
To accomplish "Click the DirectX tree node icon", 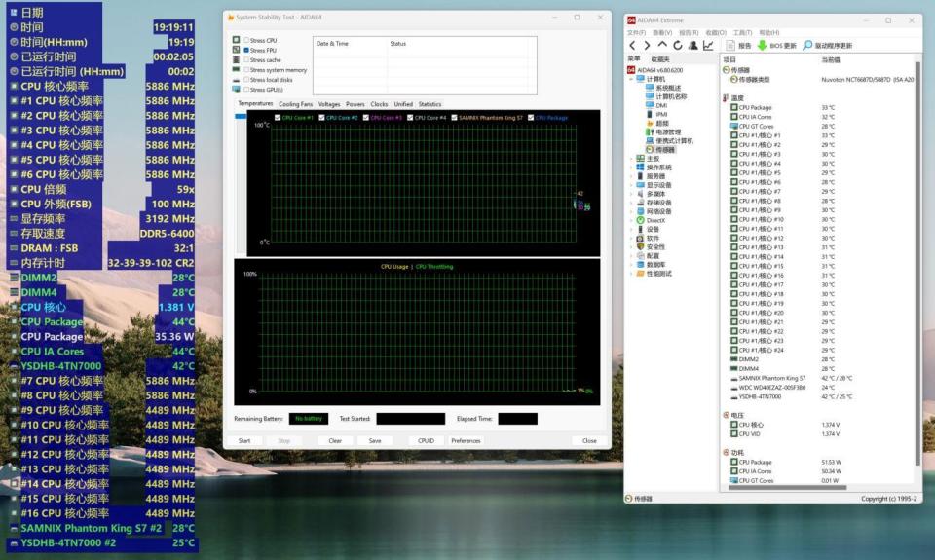I will pyautogui.click(x=641, y=220).
